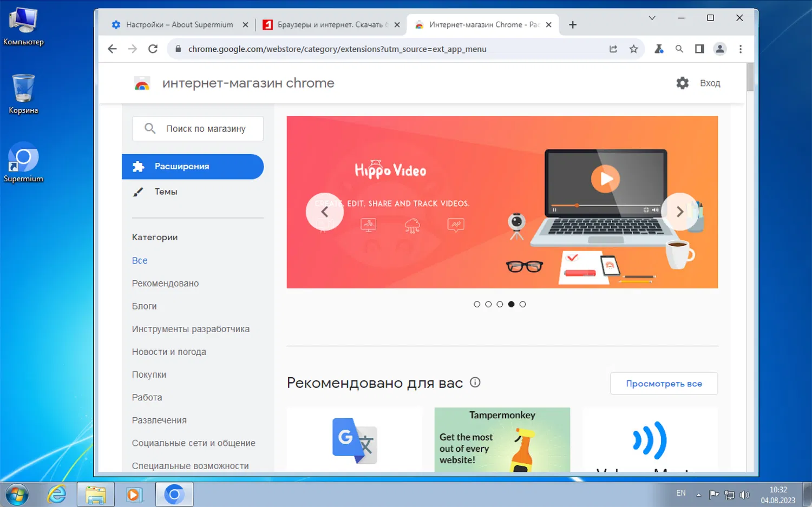Click the Вход sign-in link
Viewport: 812px width, 507px height.
click(710, 83)
